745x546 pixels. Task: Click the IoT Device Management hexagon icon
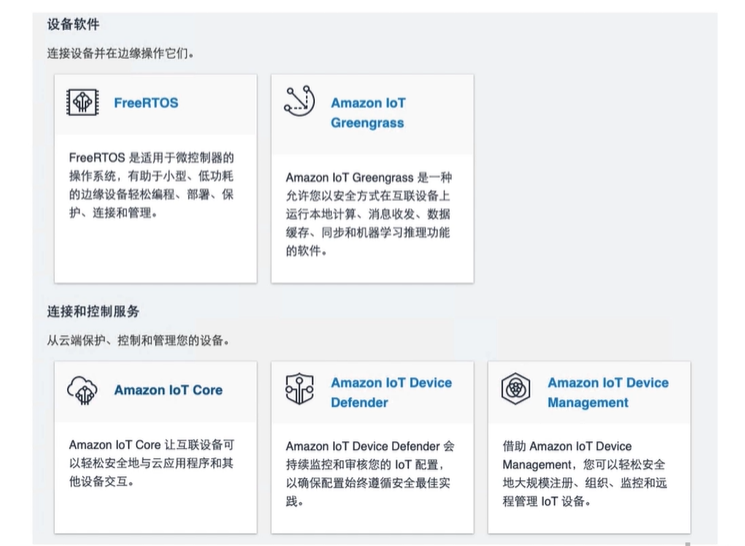pos(516,389)
